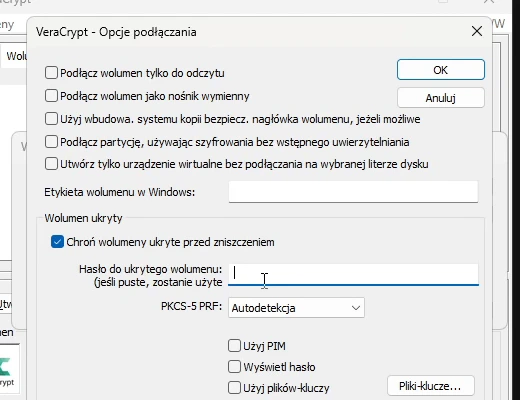
Task: Cancel the dialog with Anuluj
Action: click(441, 98)
